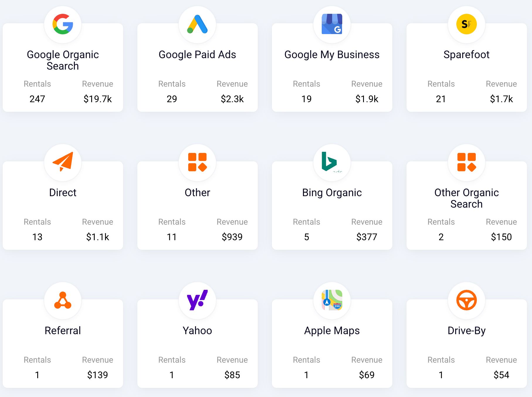Click the Drive-By steering wheel icon

click(x=467, y=300)
